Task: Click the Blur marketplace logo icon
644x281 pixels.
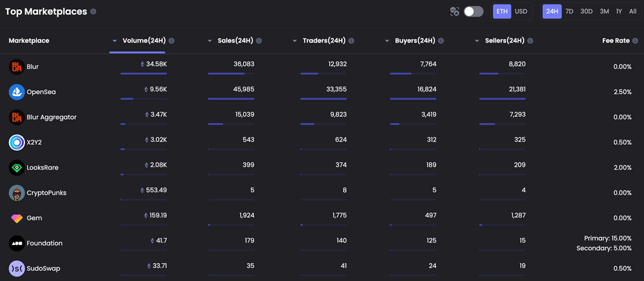Action: tap(17, 66)
